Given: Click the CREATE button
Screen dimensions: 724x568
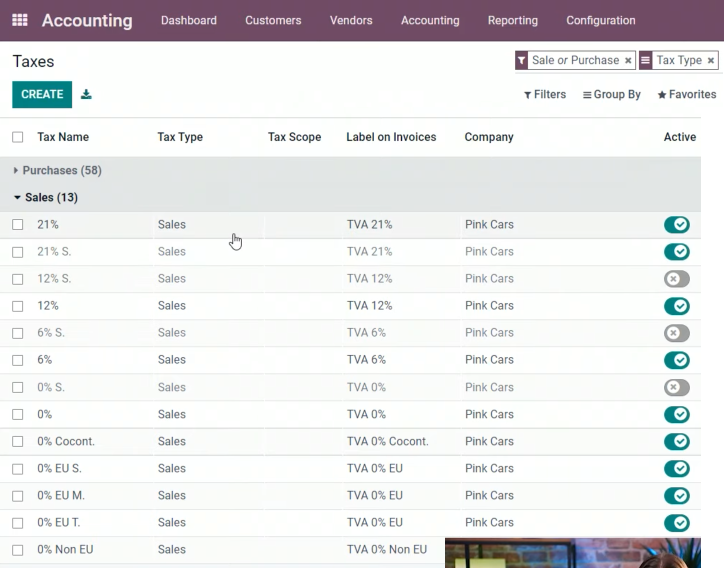Looking at the screenshot, I should coord(42,95).
